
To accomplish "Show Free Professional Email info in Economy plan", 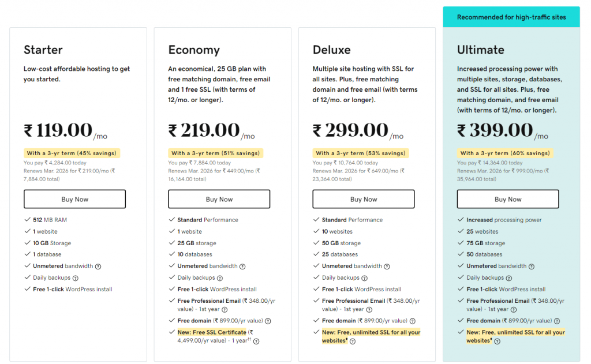I will tap(225, 310).
